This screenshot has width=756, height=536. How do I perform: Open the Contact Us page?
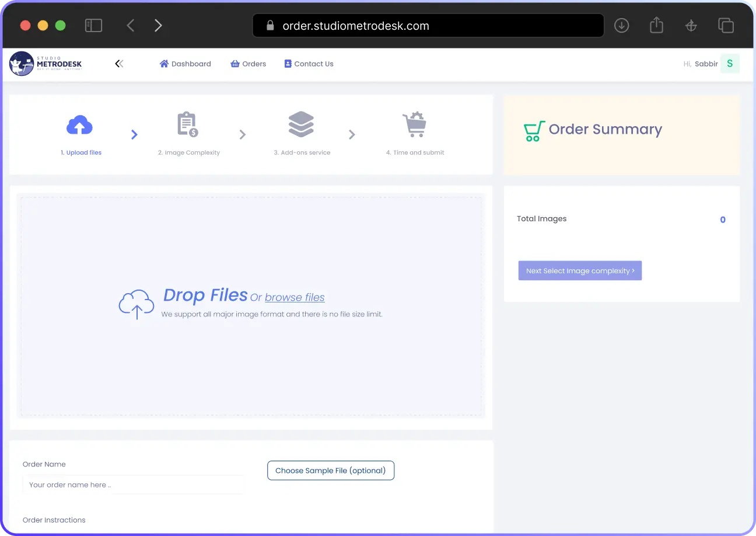point(309,64)
